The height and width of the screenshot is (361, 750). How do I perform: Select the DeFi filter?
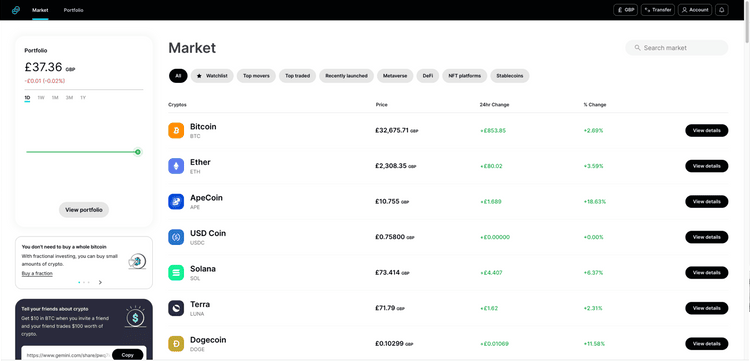[x=428, y=76]
